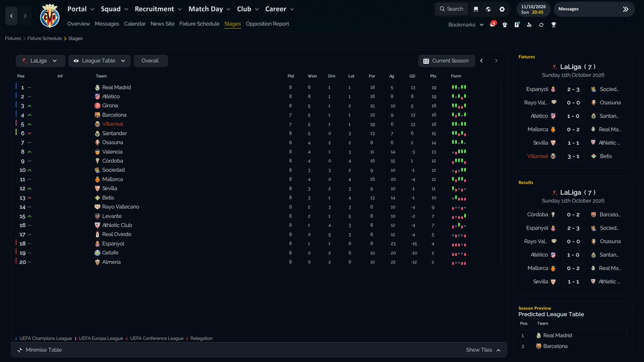Select the Stages tab
Image resolution: width=644 pixels, height=362 pixels.
pos(232,24)
